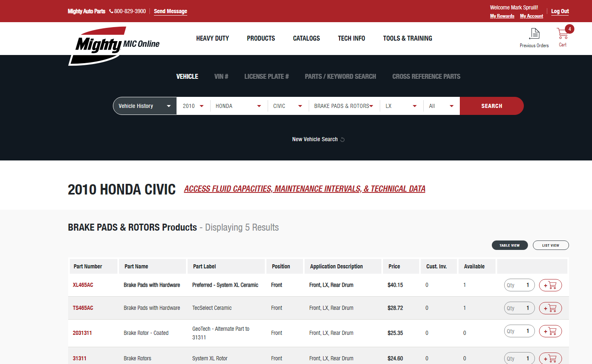Image resolution: width=592 pixels, height=364 pixels.
Task: Open Parts / Keyword Search tab
Action: [x=340, y=77]
